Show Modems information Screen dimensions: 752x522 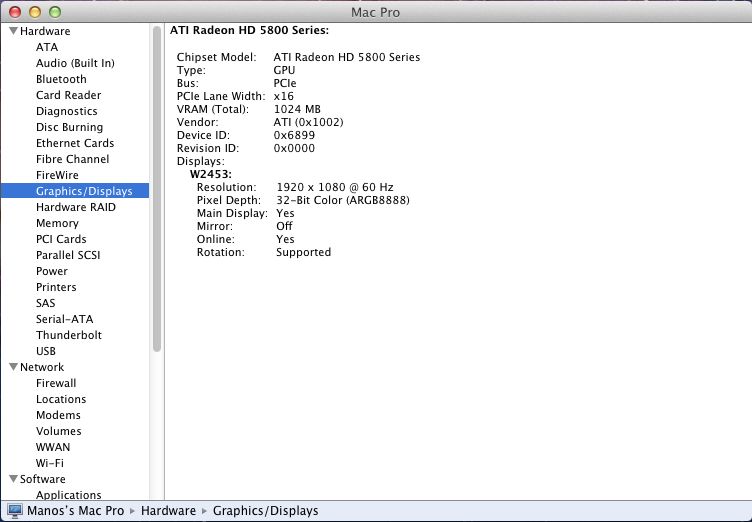(x=58, y=415)
